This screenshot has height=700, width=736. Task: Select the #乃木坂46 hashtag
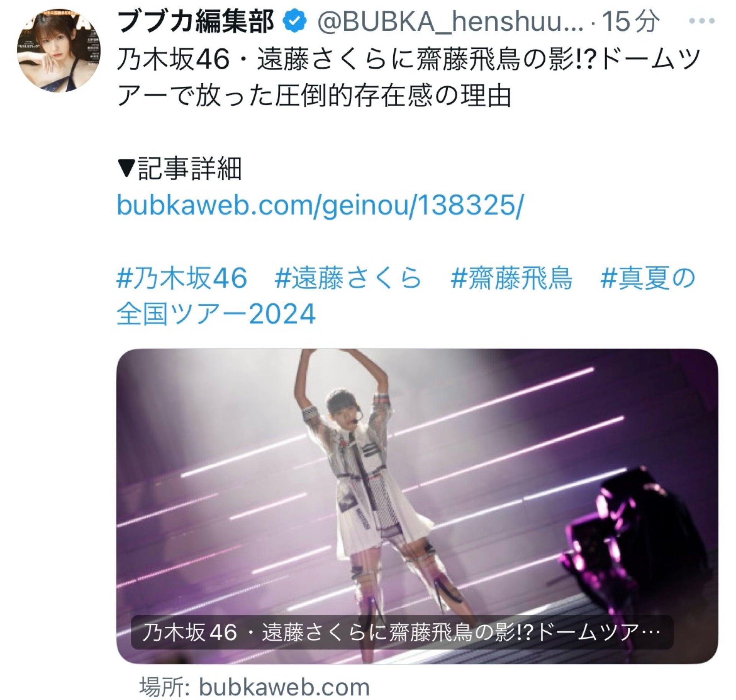point(182,278)
